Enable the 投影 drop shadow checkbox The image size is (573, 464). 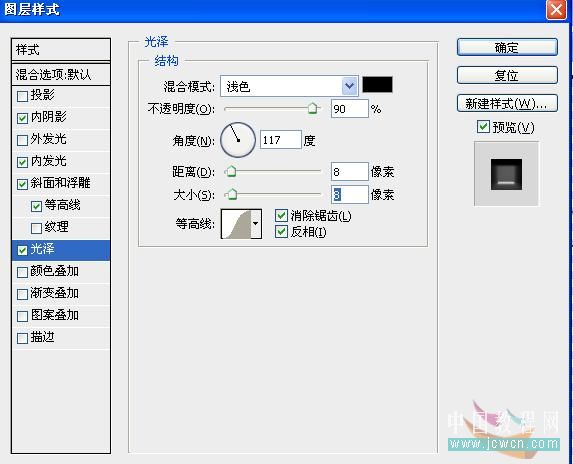point(22,96)
